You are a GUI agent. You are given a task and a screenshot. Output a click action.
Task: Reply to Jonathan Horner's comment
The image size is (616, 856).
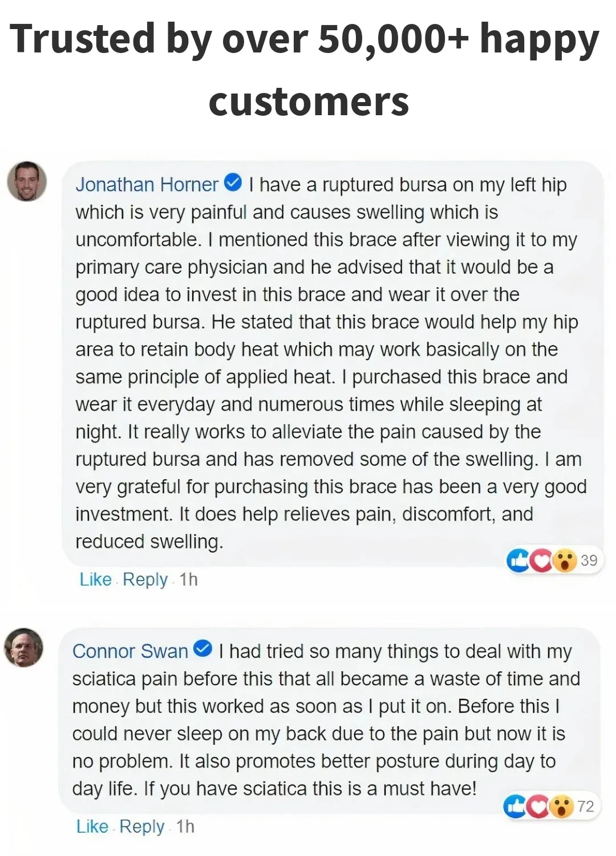[x=145, y=579]
